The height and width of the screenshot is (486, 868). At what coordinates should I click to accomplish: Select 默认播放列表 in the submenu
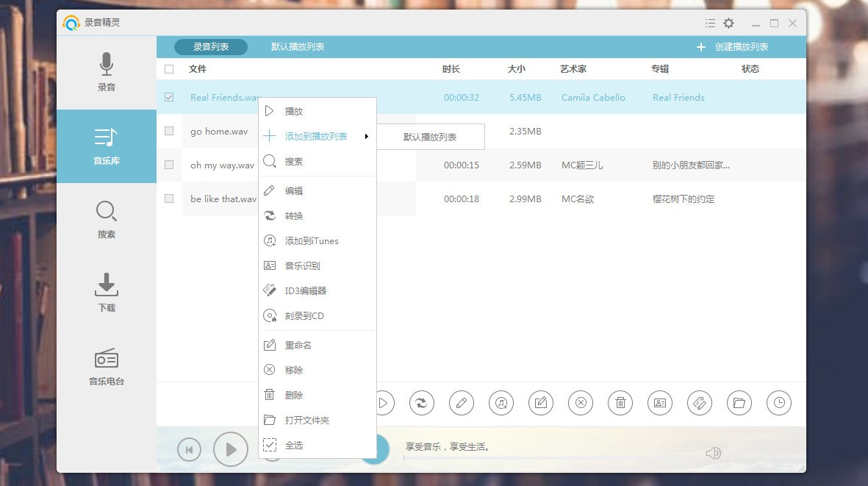(431, 137)
